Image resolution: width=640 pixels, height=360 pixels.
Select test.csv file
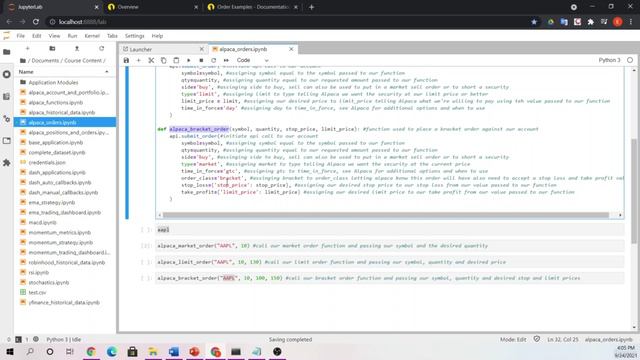pyautogui.click(x=65, y=292)
